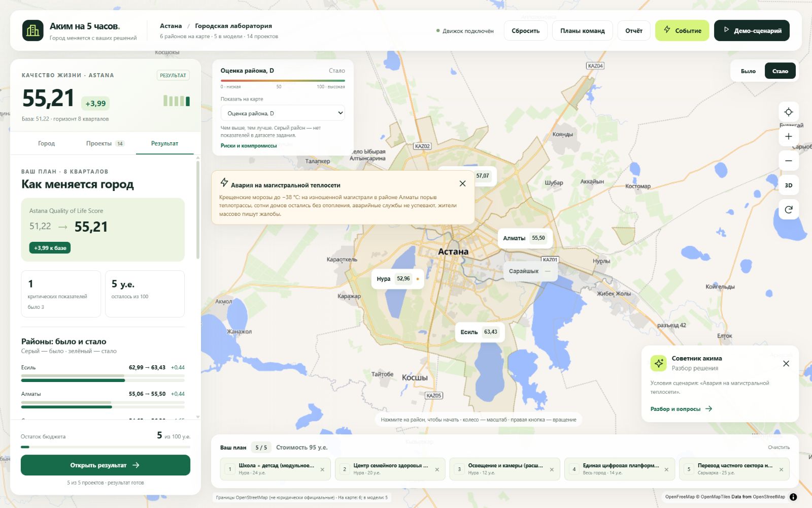Click the Советник акима sparkle icon
812x508 pixels.
659,363
